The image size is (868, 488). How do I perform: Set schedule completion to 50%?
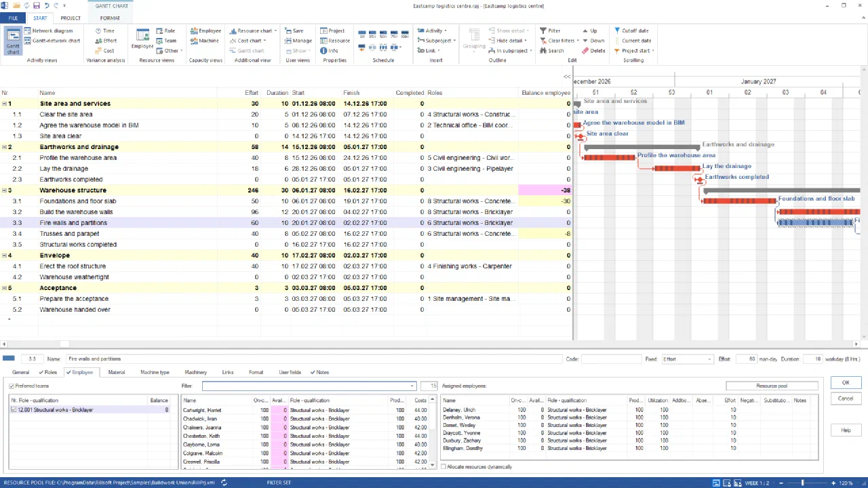[x=383, y=35]
